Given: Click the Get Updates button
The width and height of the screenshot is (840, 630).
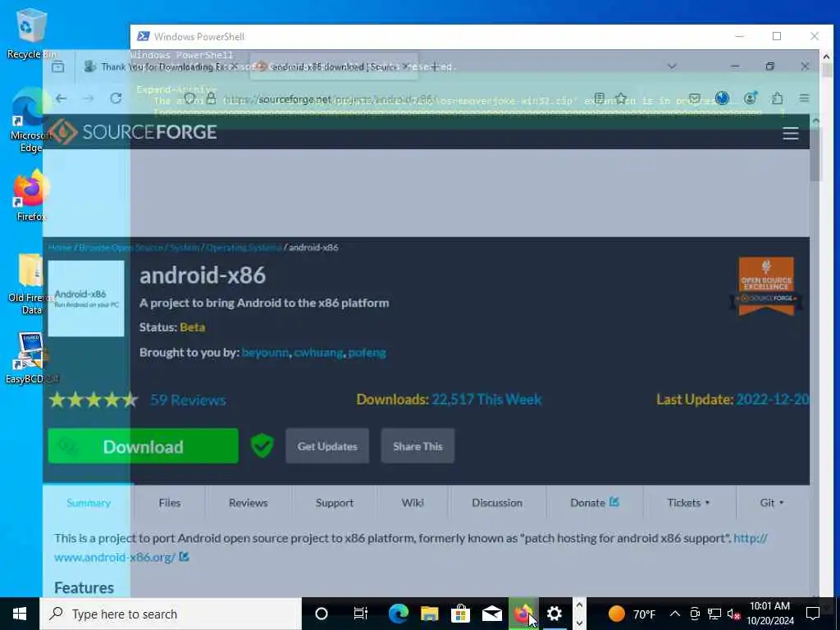Looking at the screenshot, I should click(x=327, y=446).
